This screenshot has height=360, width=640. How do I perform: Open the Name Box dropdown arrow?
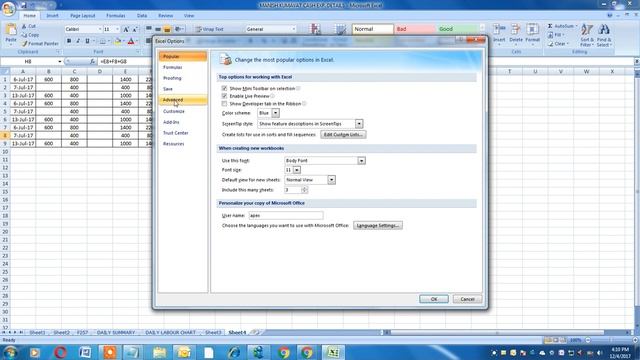60,62
